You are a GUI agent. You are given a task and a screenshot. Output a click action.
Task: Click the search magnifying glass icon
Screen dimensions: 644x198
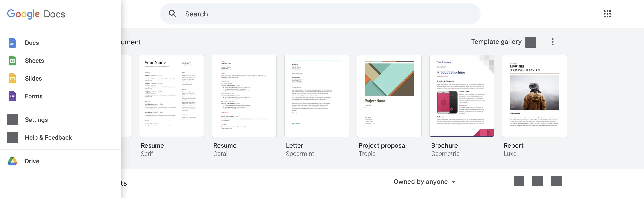click(x=173, y=14)
